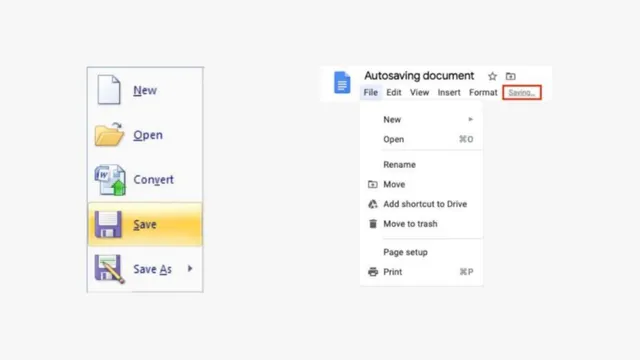Viewport: 640px width, 360px height.
Task: Click the yellow folder Open icon
Action: point(109,135)
